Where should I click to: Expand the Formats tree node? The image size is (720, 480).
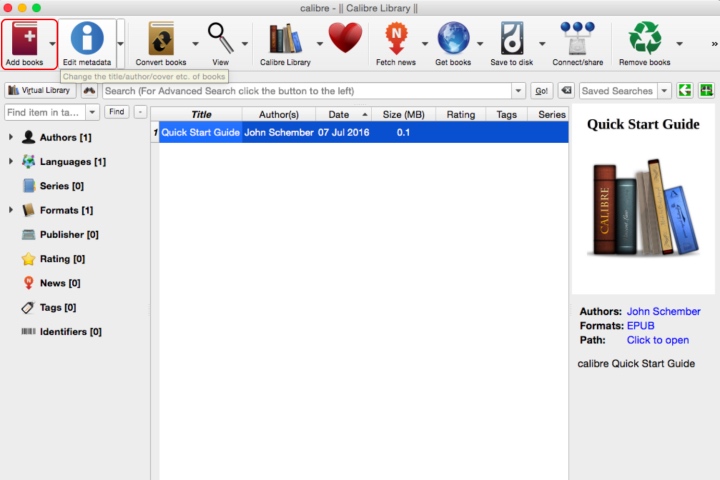[x=11, y=210]
